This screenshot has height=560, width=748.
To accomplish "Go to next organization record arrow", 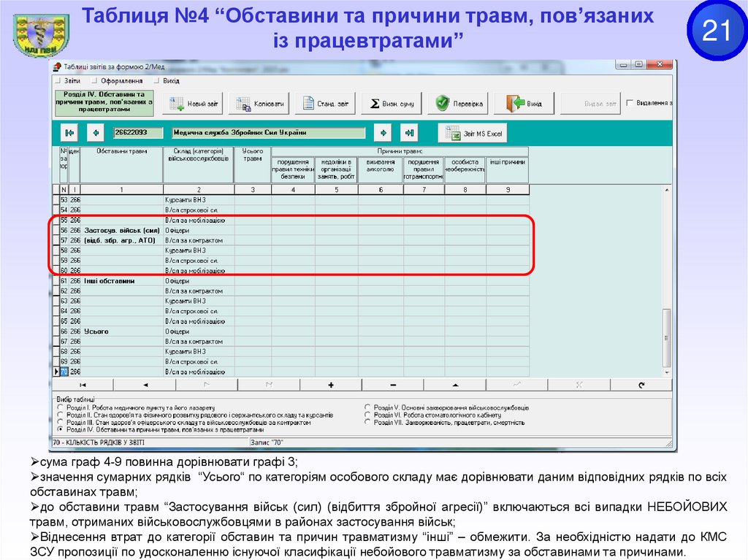I will (x=383, y=133).
